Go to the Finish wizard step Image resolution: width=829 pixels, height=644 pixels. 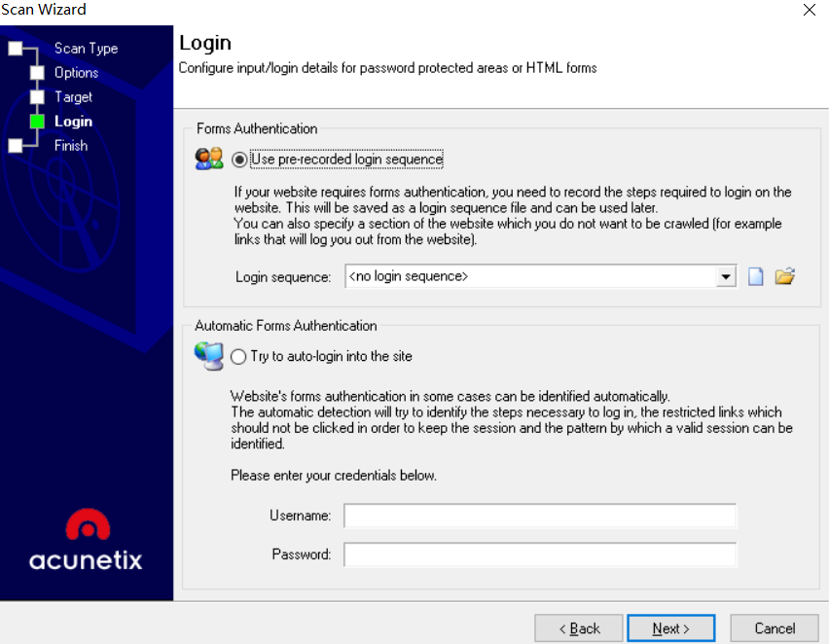pyautogui.click(x=71, y=145)
